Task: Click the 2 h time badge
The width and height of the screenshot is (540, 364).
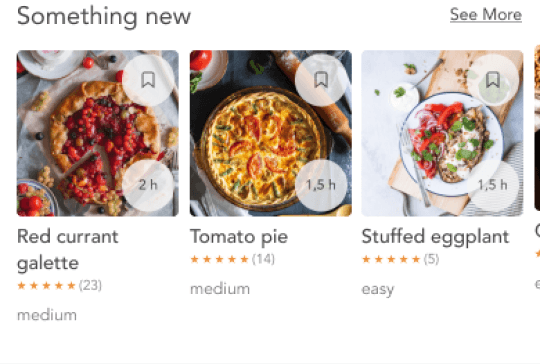Action: pos(148,185)
